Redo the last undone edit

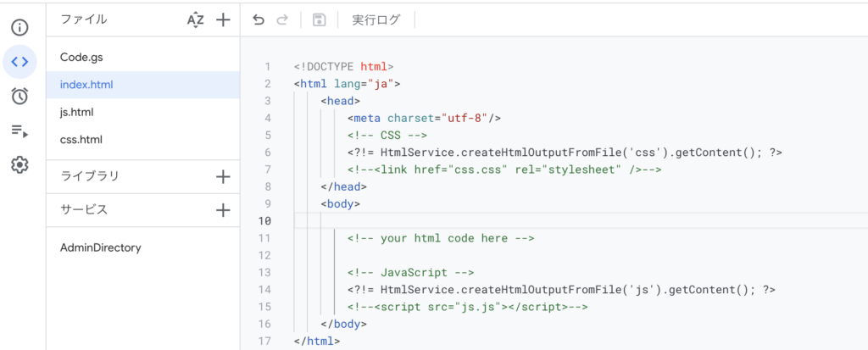pyautogui.click(x=282, y=20)
